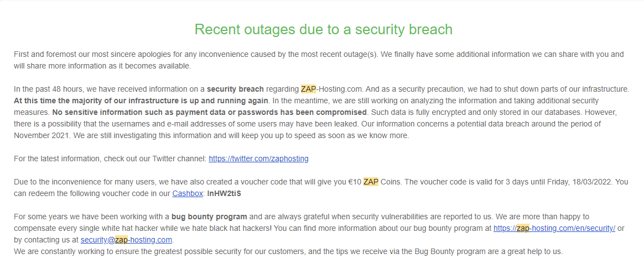Click the security@zap-hosting.com email link
This screenshot has height=264, width=644.
(x=126, y=240)
